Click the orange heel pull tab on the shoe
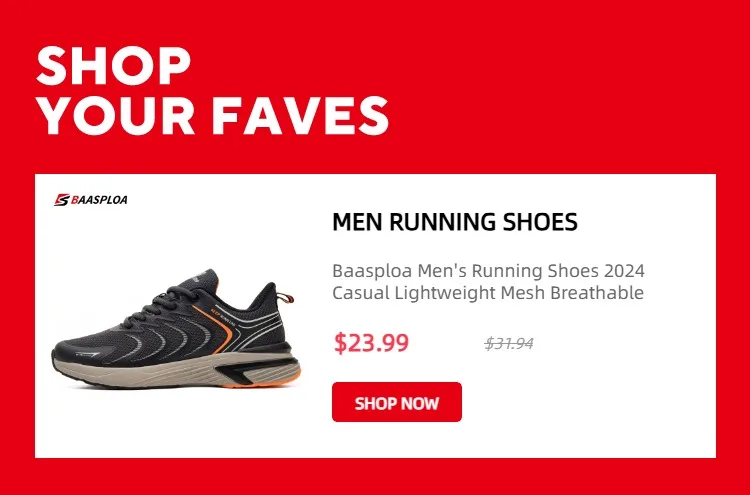 click(285, 298)
